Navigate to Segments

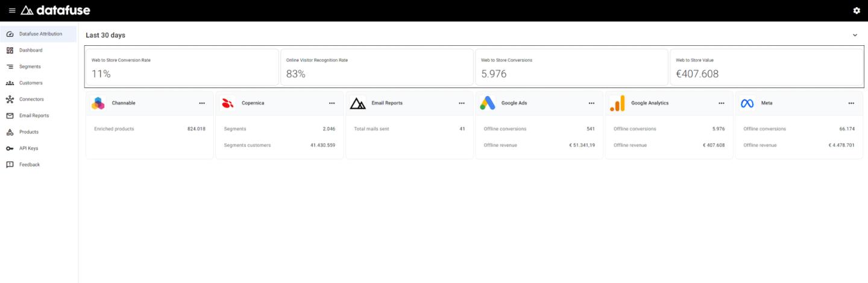coord(39,66)
